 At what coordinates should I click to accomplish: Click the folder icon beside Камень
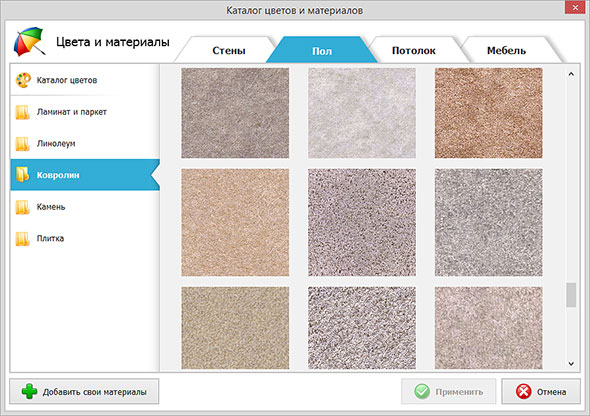tap(23, 206)
